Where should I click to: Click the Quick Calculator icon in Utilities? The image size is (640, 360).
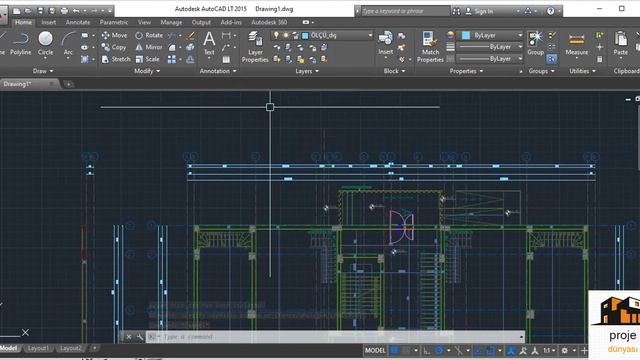[599, 59]
